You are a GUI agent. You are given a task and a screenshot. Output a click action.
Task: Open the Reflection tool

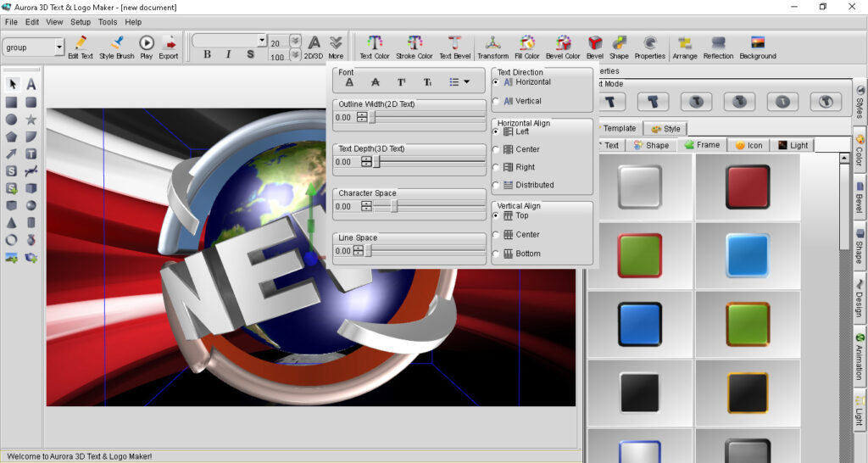pyautogui.click(x=719, y=47)
